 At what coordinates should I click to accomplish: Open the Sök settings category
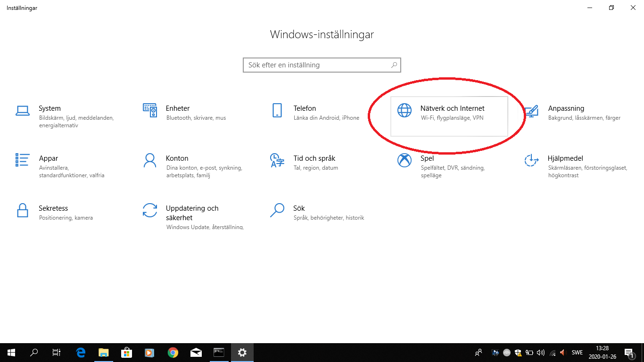(299, 208)
